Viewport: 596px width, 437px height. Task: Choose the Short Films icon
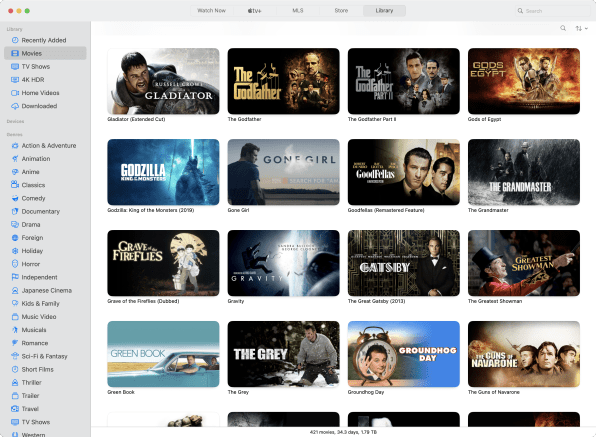tap(15, 369)
